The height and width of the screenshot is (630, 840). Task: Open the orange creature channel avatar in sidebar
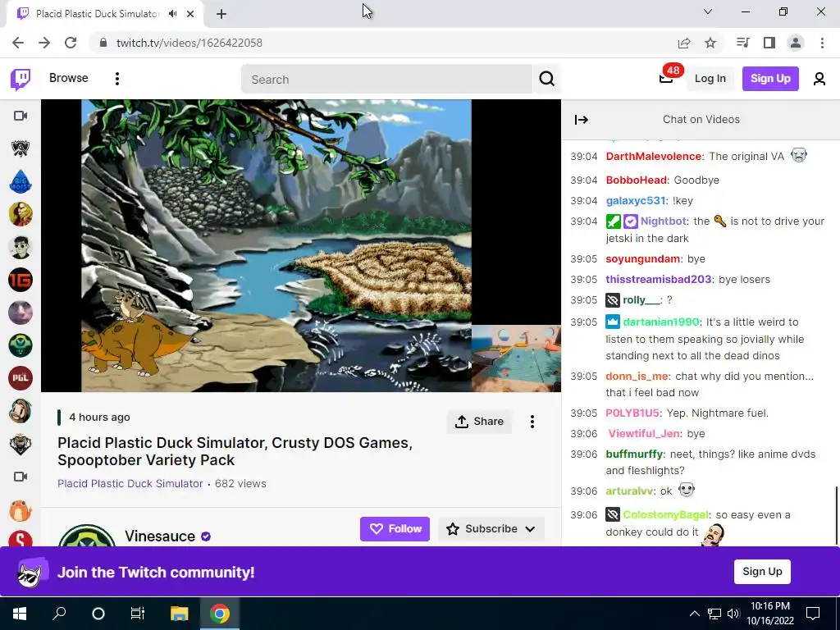[x=21, y=510]
